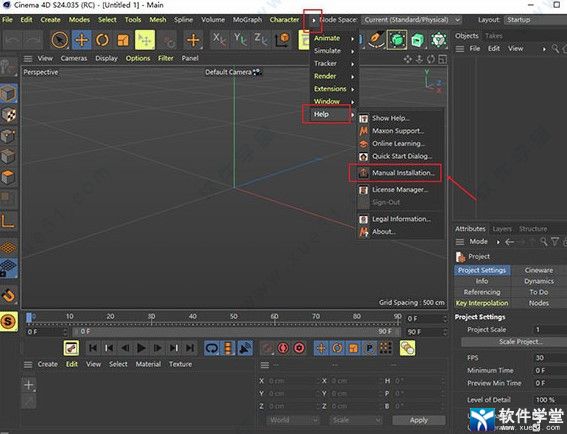The image size is (567, 434).
Task: Expand the Simulate submenu
Action: click(x=334, y=51)
